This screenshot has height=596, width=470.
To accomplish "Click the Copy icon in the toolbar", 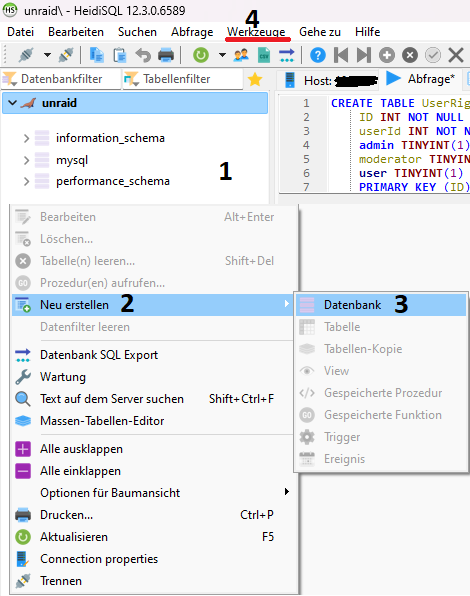I will tap(97, 55).
